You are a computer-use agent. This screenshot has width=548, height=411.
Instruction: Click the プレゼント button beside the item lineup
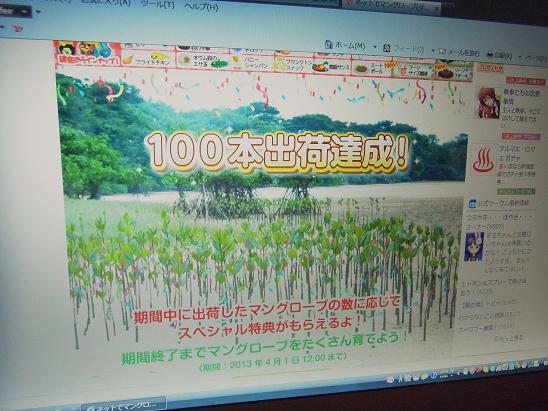(491, 68)
